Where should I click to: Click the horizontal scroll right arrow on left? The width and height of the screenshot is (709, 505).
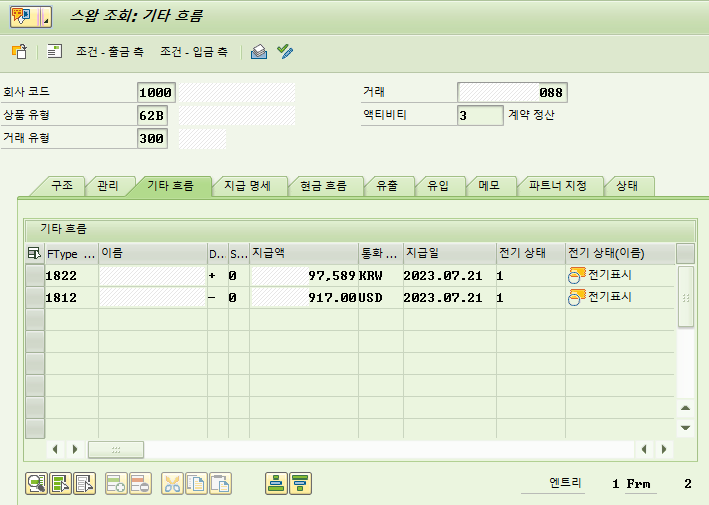[x=75, y=449]
